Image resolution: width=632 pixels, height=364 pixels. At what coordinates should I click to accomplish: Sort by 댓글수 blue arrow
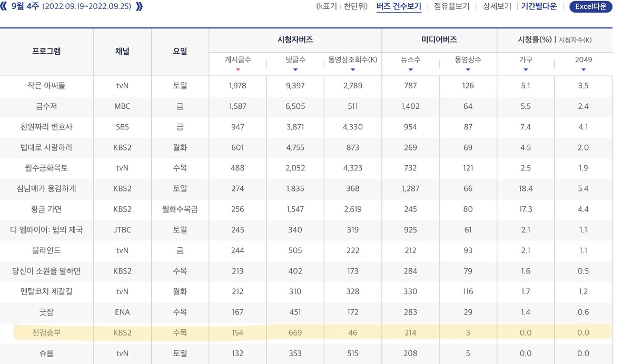[295, 70]
